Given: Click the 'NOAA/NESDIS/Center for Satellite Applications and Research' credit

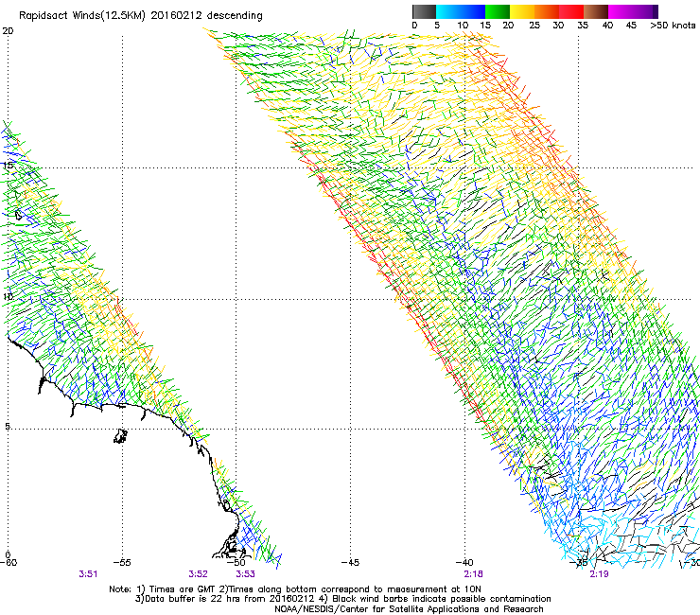Looking at the screenshot, I should pos(409,609).
